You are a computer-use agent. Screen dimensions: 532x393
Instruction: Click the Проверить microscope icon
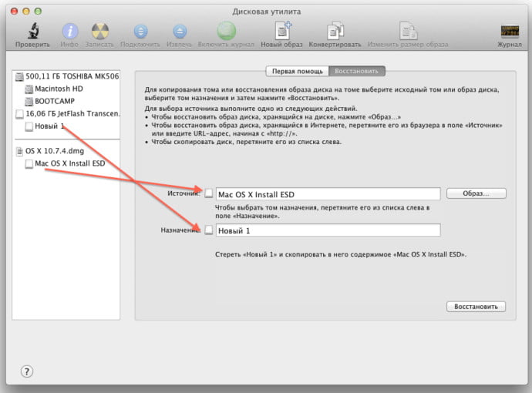point(33,31)
